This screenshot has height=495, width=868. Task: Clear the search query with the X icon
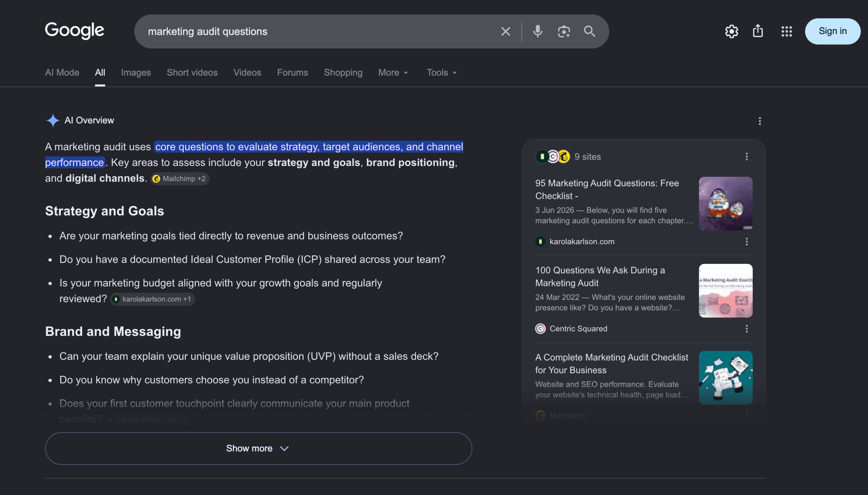pyautogui.click(x=506, y=32)
